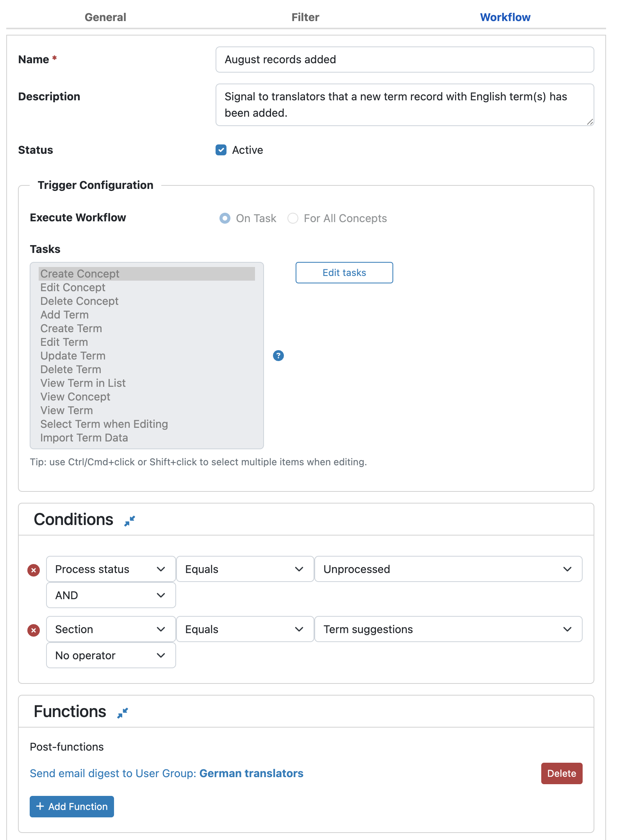
Task: Click the Description text area
Action: (405, 105)
